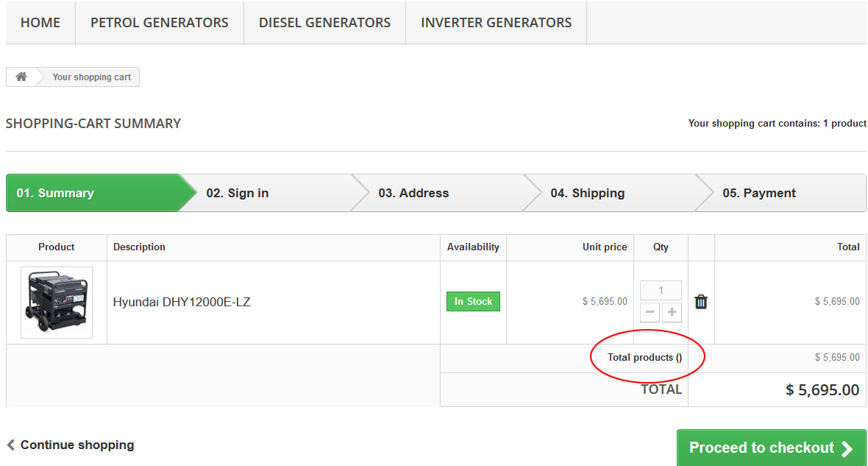The image size is (868, 466).
Task: Select the 05. Payment step
Action: pyautogui.click(x=759, y=193)
